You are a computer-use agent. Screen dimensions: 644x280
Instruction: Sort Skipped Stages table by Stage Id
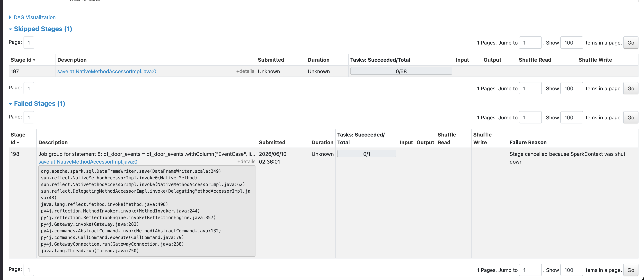coord(23,60)
